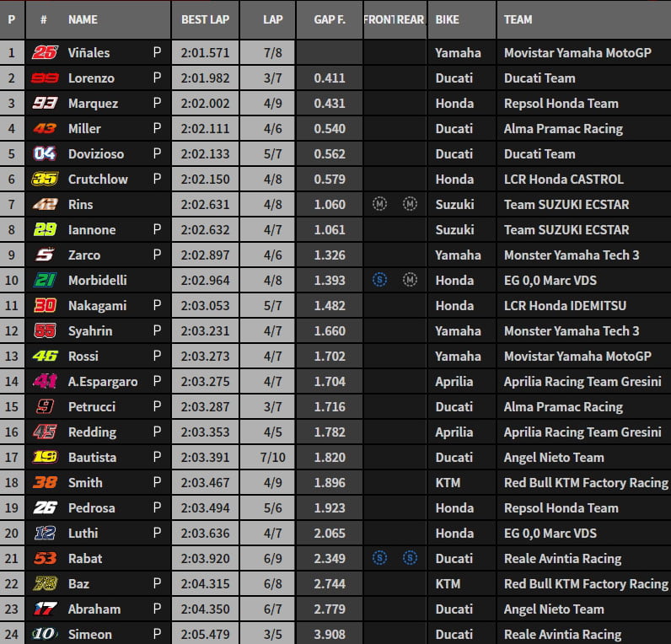
Task: Click Marquez's number 93 badge
Action: pos(44,103)
